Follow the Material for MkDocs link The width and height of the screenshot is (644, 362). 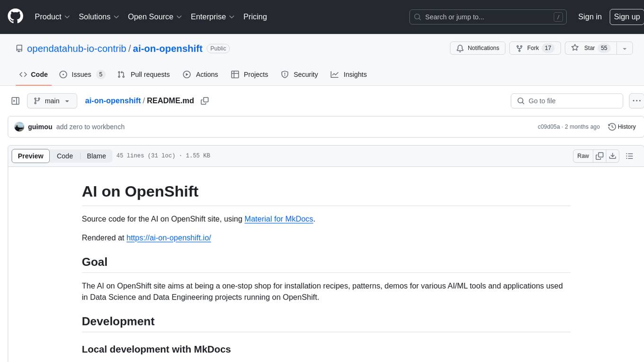(279, 219)
